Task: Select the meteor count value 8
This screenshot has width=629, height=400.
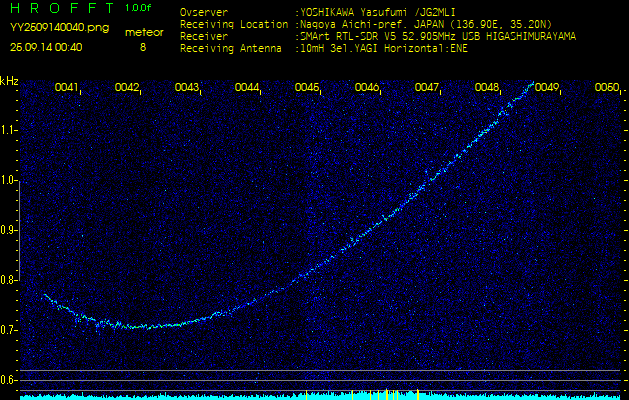Action: point(142,47)
